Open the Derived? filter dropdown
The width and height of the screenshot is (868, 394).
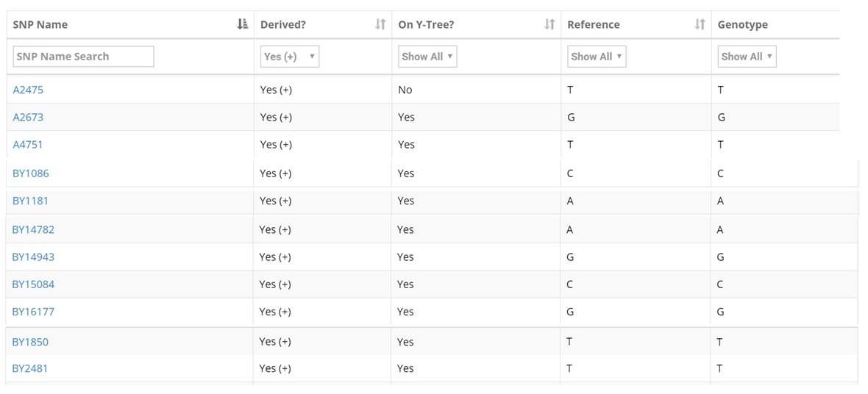point(290,57)
